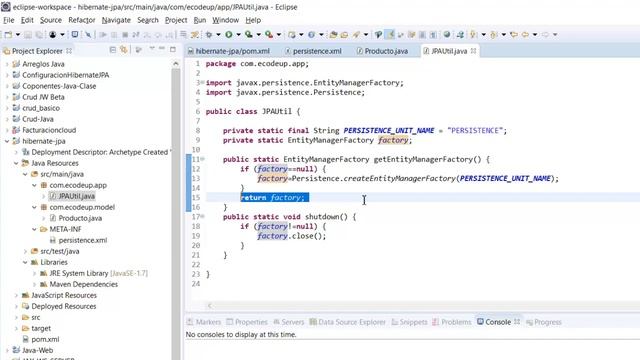Click the Resume debug icon
The width and height of the screenshot is (640, 360).
click(103, 35)
